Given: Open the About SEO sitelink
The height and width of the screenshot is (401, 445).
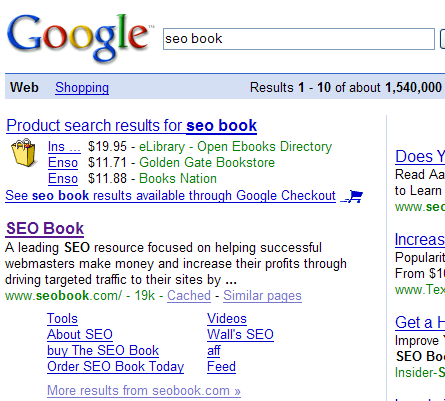Looking at the screenshot, I should (x=80, y=335).
